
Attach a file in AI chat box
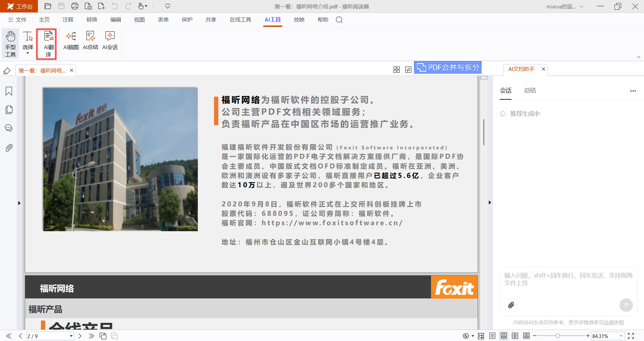point(511,305)
